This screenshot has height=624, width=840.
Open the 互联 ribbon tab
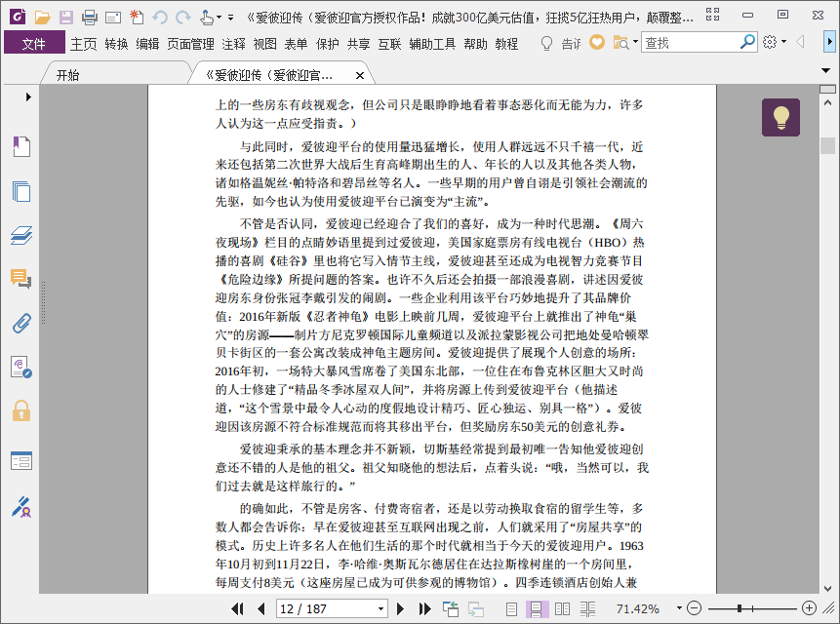[389, 43]
